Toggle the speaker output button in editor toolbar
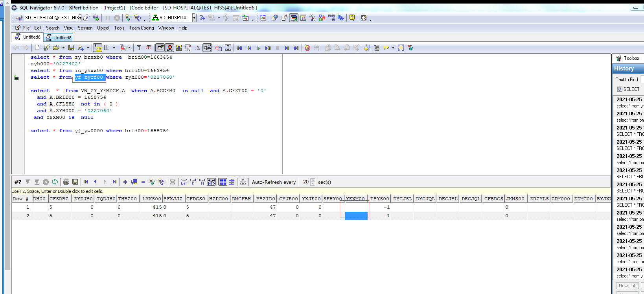Viewport: 644px width, 294px height. coord(208,48)
